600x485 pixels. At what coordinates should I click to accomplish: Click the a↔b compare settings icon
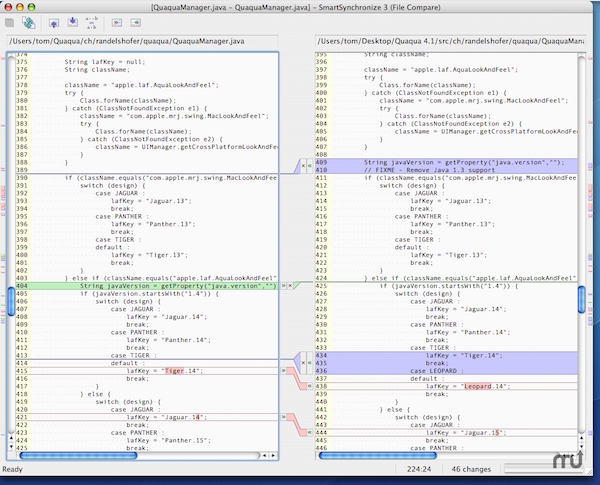tap(92, 20)
